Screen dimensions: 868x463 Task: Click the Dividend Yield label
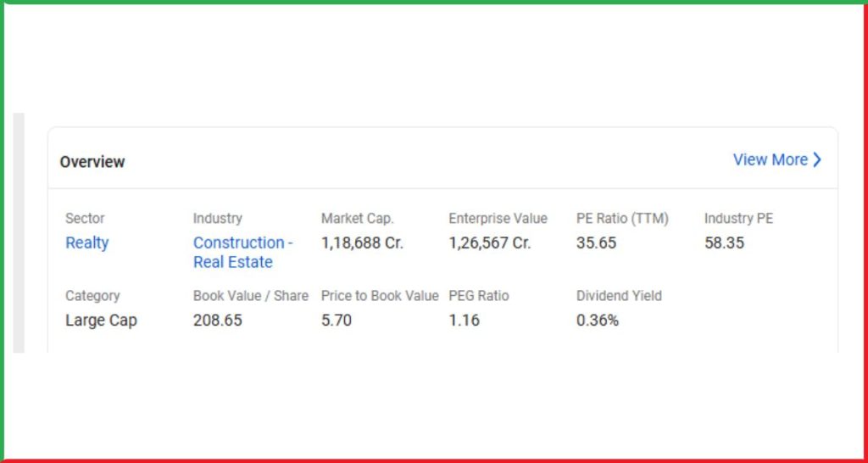coord(619,296)
